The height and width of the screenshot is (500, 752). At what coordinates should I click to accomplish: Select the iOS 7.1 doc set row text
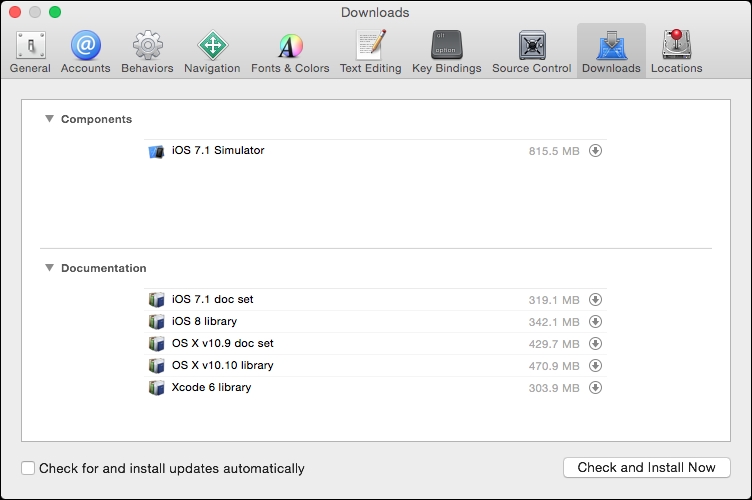tap(212, 300)
